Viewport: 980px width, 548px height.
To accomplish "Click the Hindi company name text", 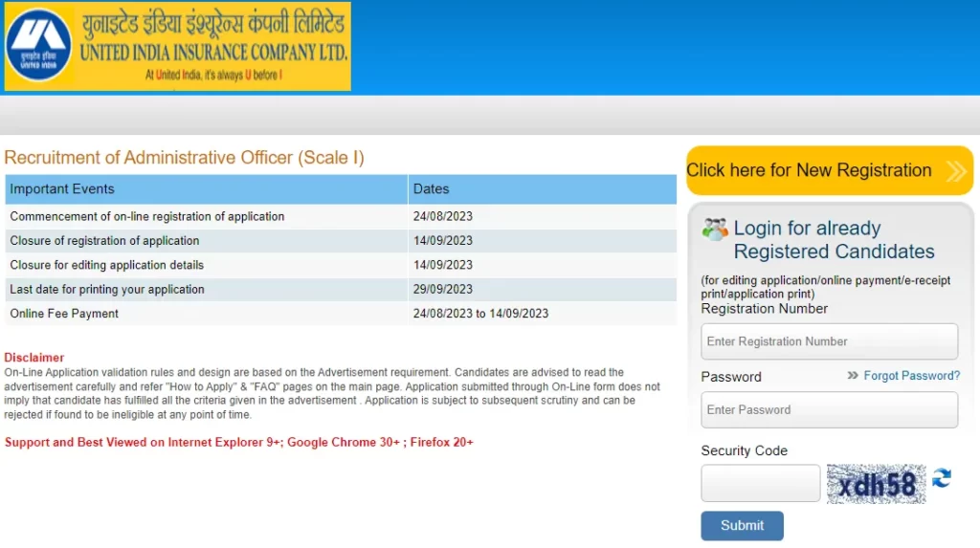I will 213,24.
